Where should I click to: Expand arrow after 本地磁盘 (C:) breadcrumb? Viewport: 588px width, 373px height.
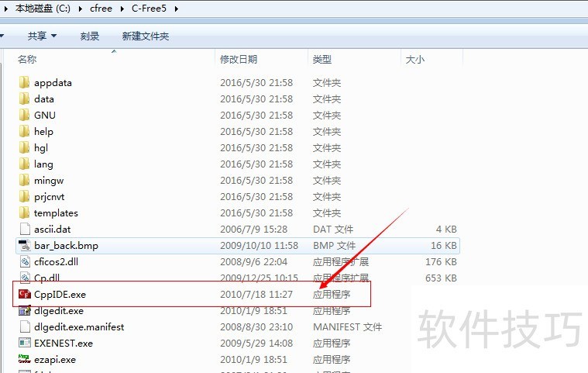[x=81, y=9]
